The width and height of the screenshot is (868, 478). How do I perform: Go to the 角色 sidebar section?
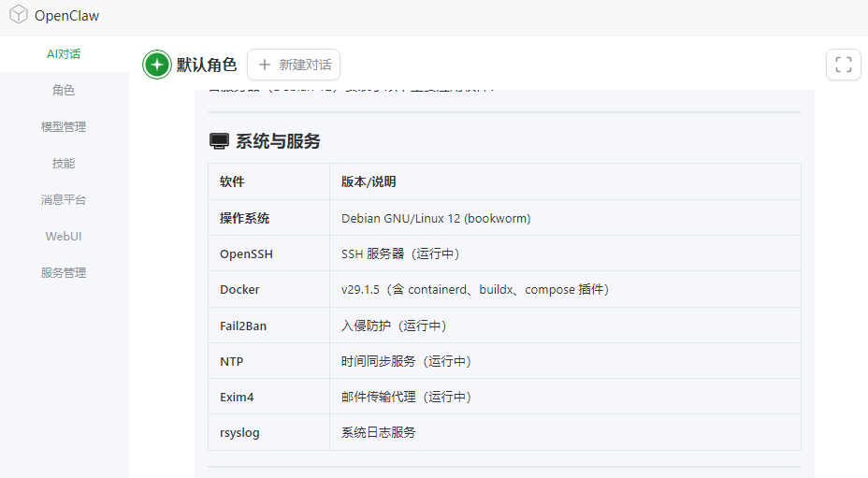[64, 91]
